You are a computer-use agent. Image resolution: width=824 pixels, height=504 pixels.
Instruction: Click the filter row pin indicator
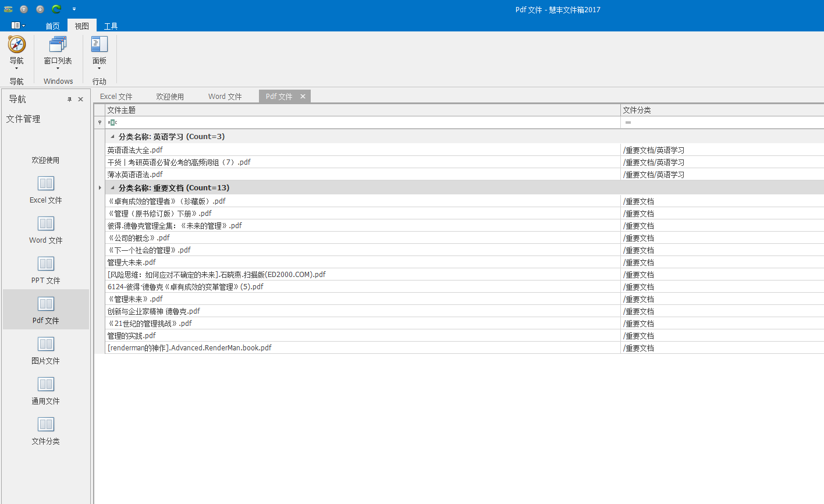[x=100, y=122]
